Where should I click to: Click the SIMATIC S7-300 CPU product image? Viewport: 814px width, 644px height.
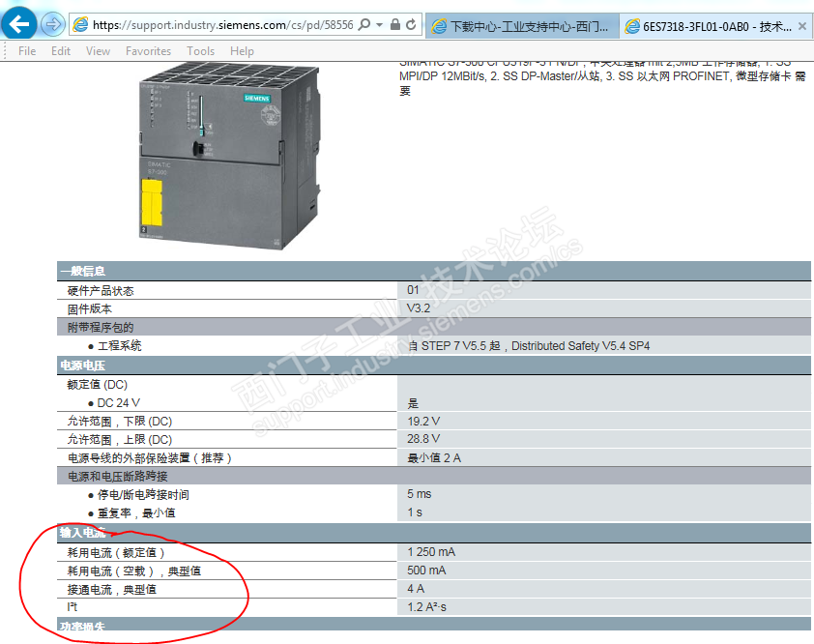click(x=229, y=156)
